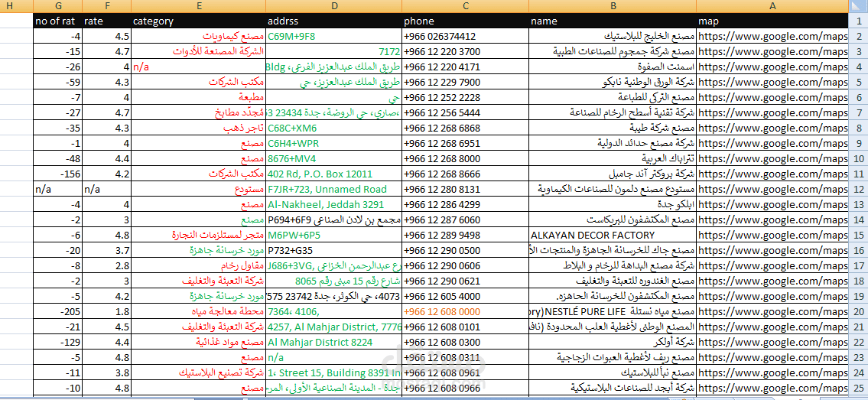The height and width of the screenshot is (400, 868).
Task: Select phone cell +966 026374412
Action: coord(466,37)
